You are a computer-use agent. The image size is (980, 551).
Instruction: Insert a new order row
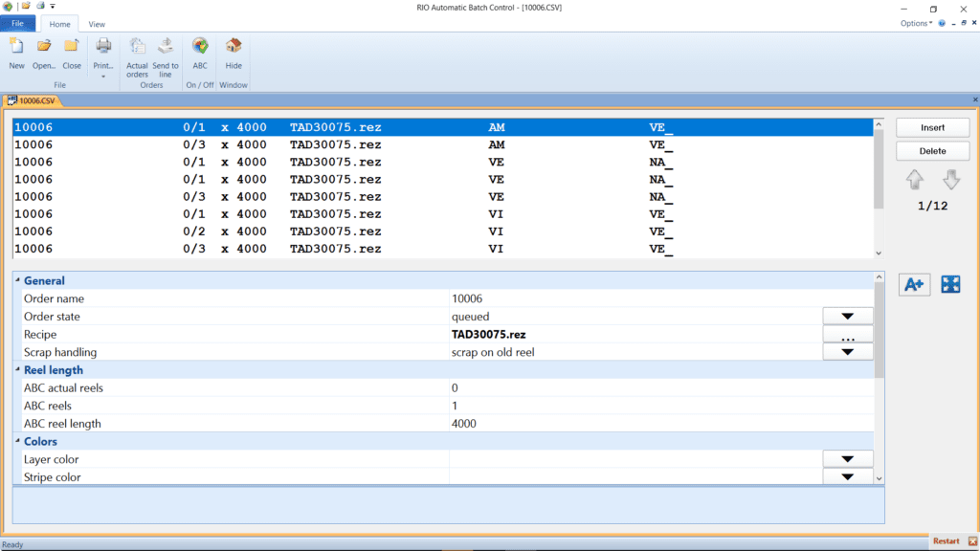point(932,127)
